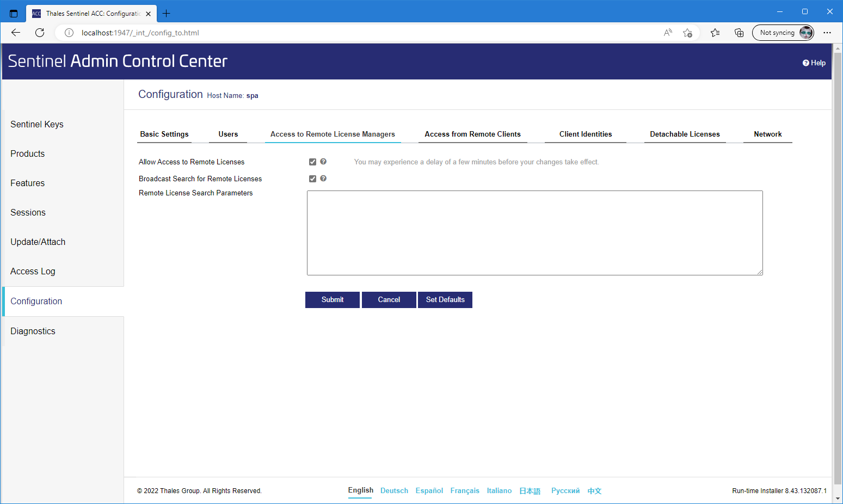
Task: Click help icon beside Broadcast Search checkbox
Action: tap(323, 179)
